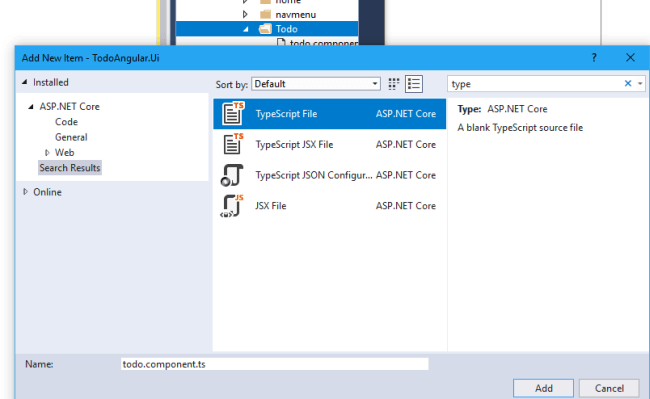This screenshot has height=399, width=650.
Task: Expand the Web category node
Action: coord(47,152)
